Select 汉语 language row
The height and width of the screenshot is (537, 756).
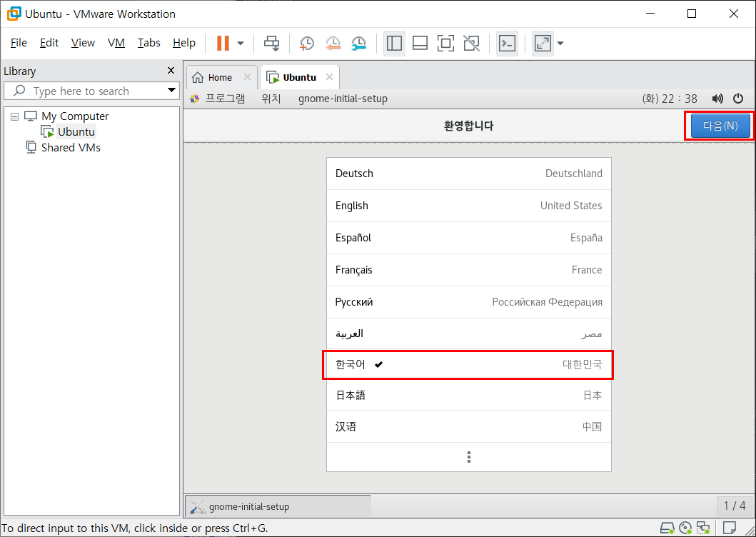[468, 426]
